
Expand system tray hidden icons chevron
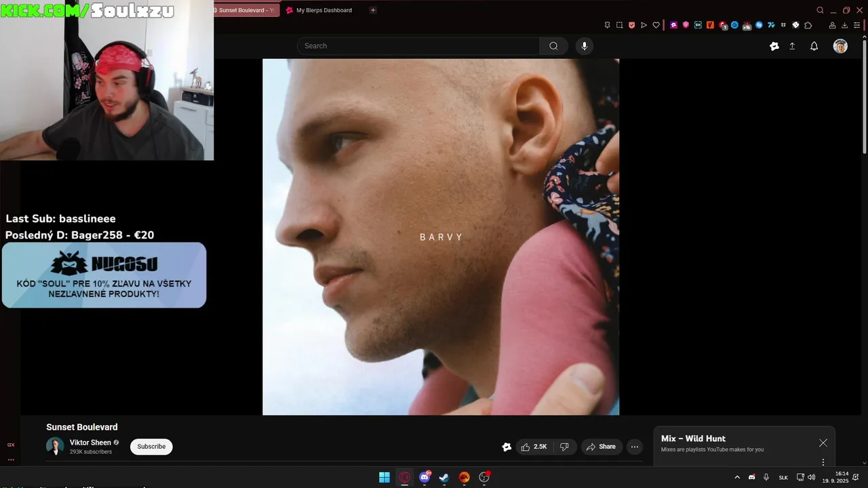point(737,477)
